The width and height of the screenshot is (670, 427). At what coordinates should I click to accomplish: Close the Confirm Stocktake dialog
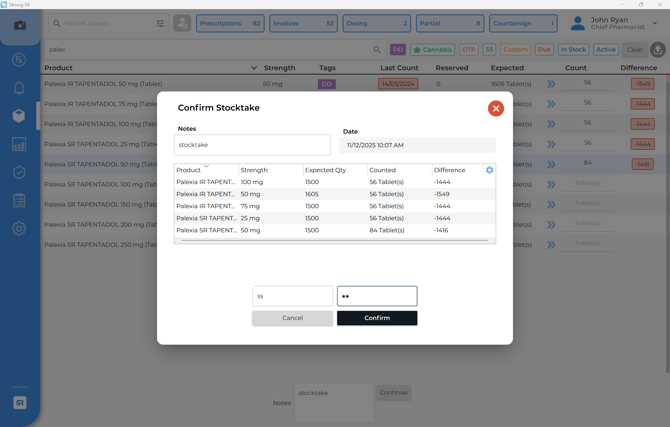tap(495, 108)
